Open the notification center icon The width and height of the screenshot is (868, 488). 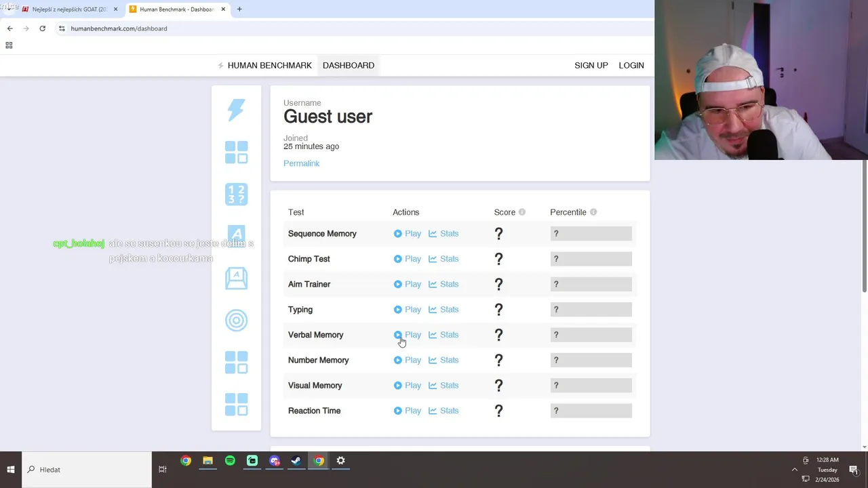point(853,470)
